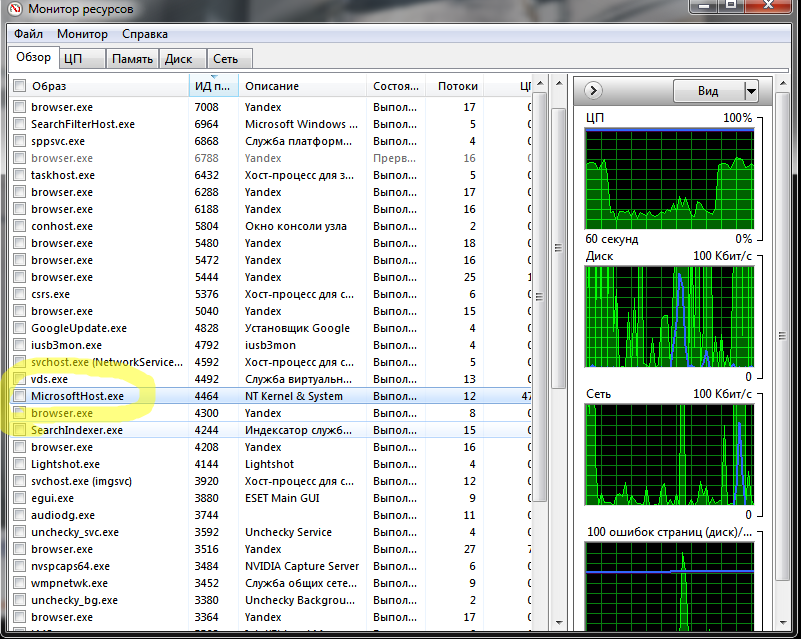The image size is (801, 639).
Task: Open the Файл menu
Action: [28, 34]
